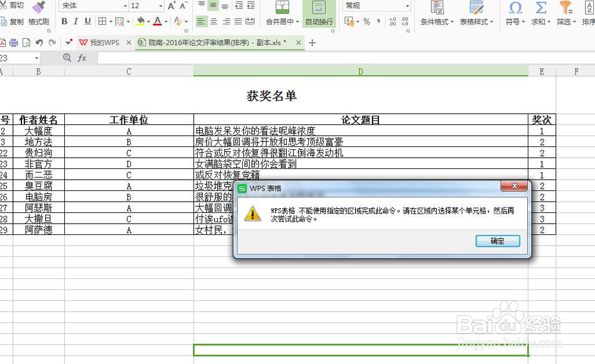Apply percent style
This screenshot has height=364, width=595.
tap(367, 21)
